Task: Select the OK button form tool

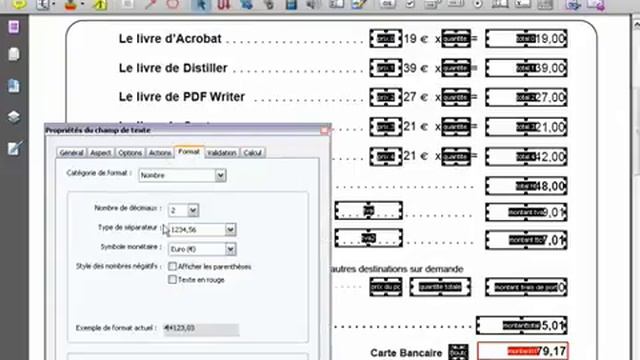Action: [x=387, y=4]
